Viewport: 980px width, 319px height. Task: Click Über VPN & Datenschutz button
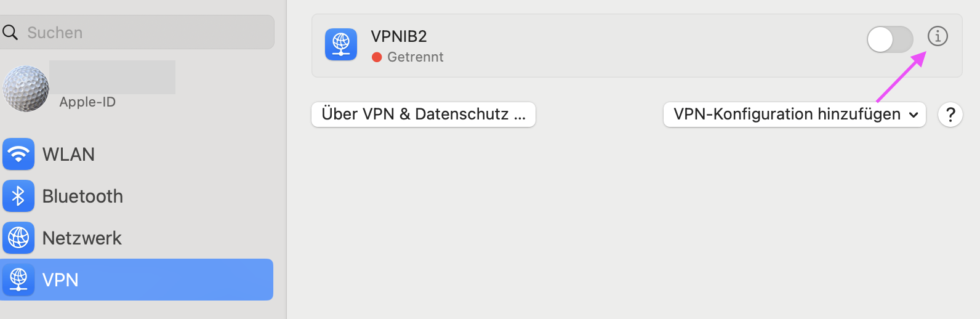(424, 115)
